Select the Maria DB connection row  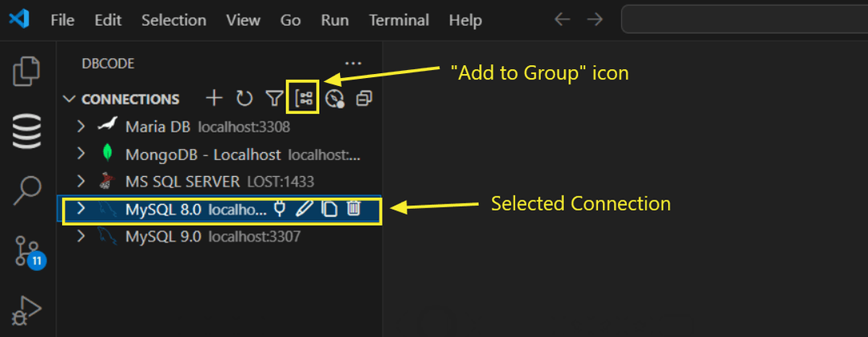pyautogui.click(x=219, y=126)
